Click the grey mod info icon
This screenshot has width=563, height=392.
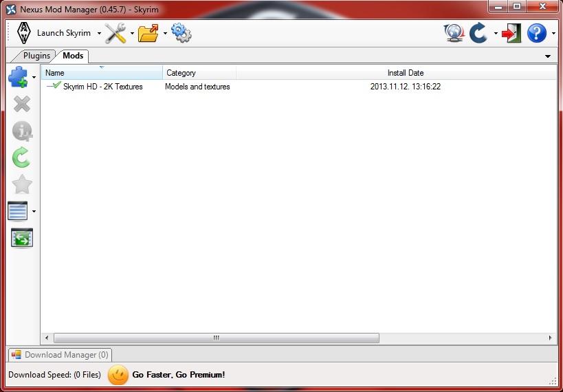[22, 131]
